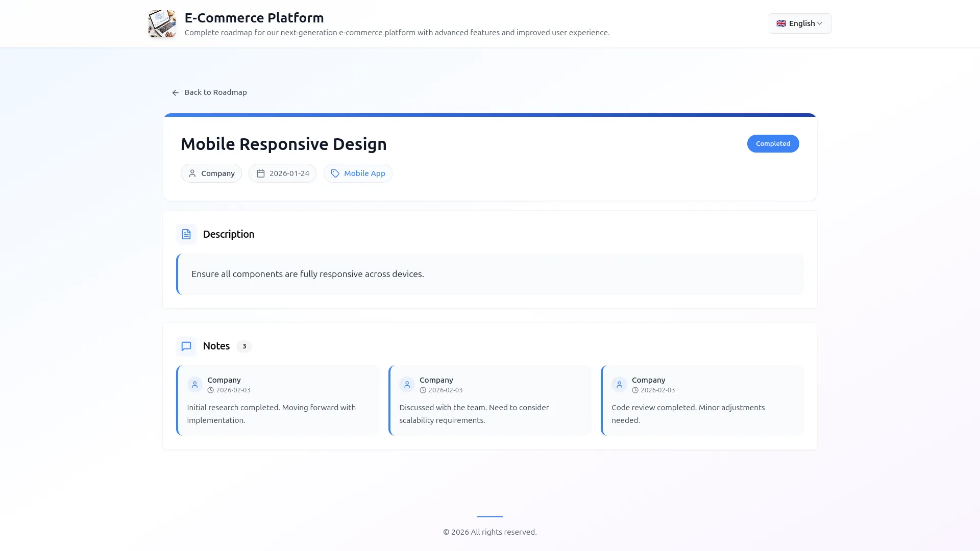980x551 pixels.
Task: Click the Company owner chip
Action: 211,173
